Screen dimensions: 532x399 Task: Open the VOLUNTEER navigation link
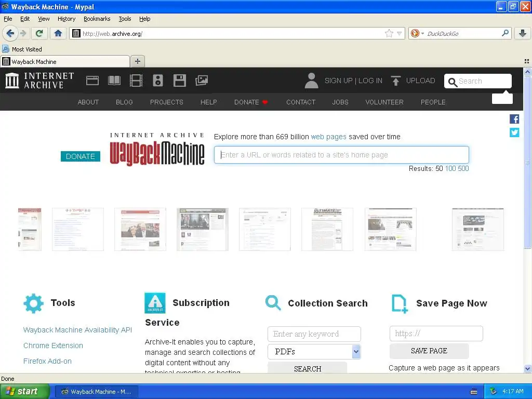[x=384, y=102]
